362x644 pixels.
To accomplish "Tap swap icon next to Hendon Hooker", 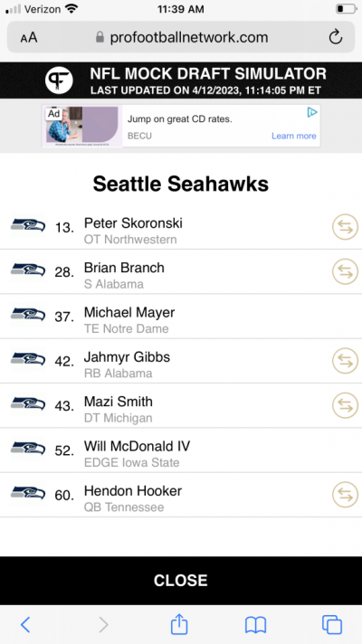I will coord(345,495).
